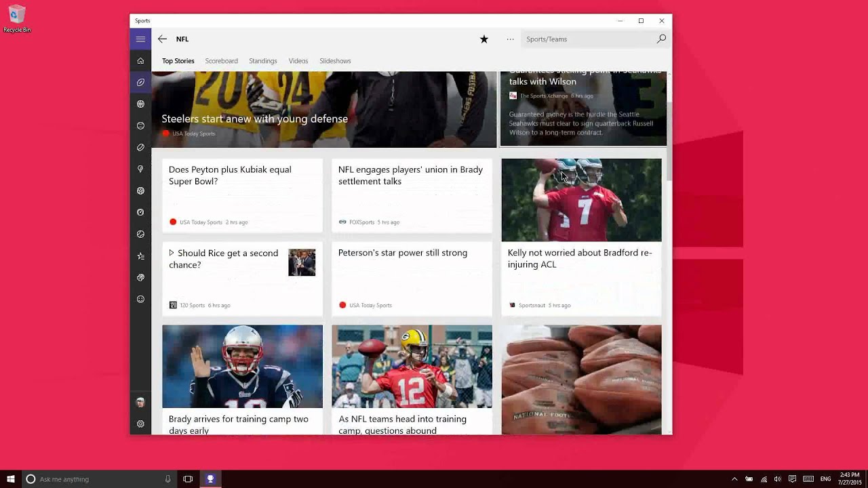Open 'Kelly not worried about Bradford' article
This screenshot has width=868, height=488.
(580, 258)
